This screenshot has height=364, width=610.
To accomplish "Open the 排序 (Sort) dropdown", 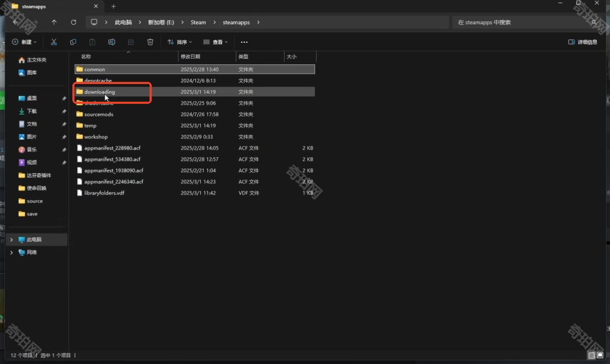I will click(180, 42).
